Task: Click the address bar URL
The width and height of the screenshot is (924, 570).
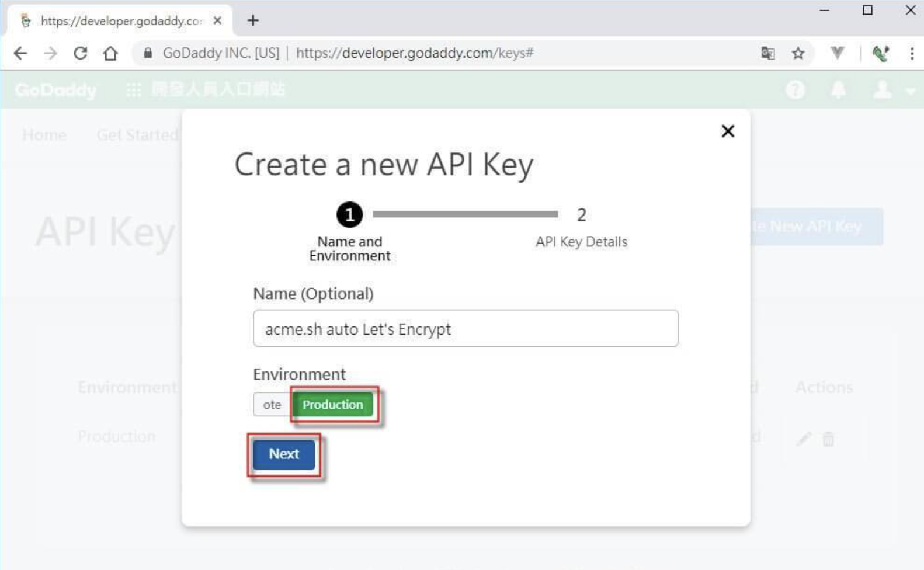Action: 415,53
